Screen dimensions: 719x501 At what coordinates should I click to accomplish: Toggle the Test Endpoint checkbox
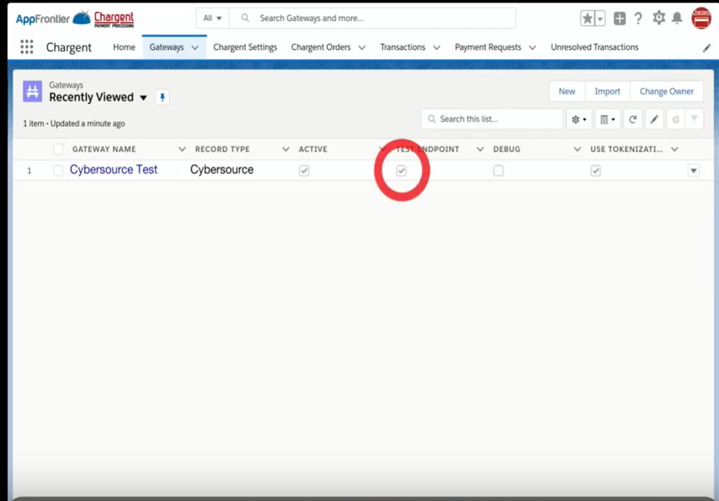click(401, 171)
